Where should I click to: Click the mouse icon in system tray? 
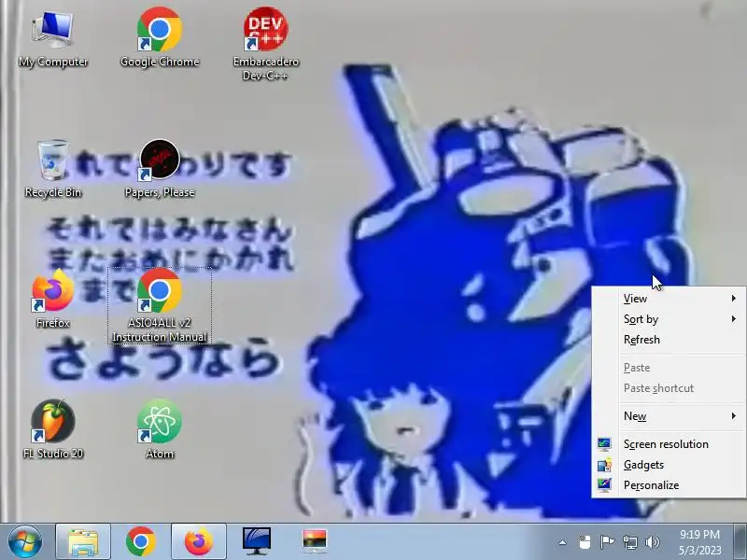point(585,542)
